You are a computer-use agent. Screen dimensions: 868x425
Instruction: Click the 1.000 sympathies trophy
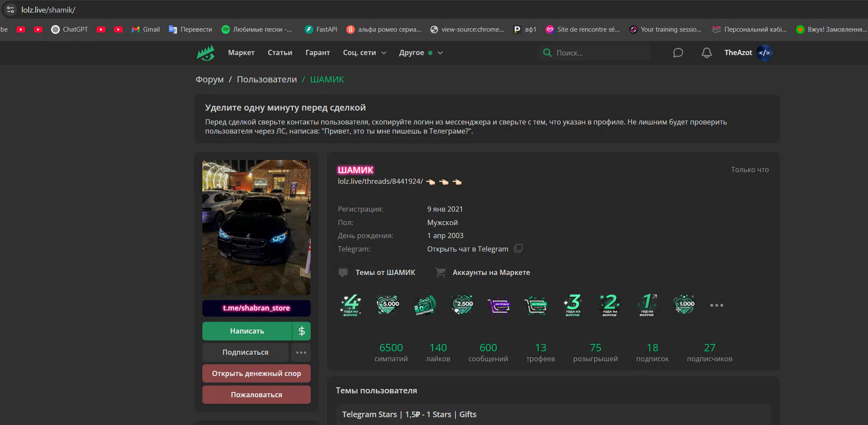684,305
